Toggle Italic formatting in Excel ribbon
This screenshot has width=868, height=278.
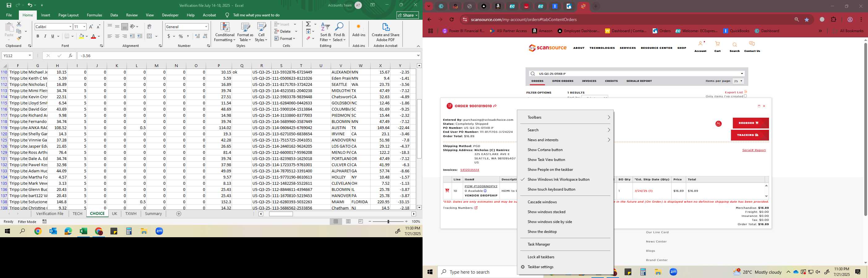click(x=45, y=36)
